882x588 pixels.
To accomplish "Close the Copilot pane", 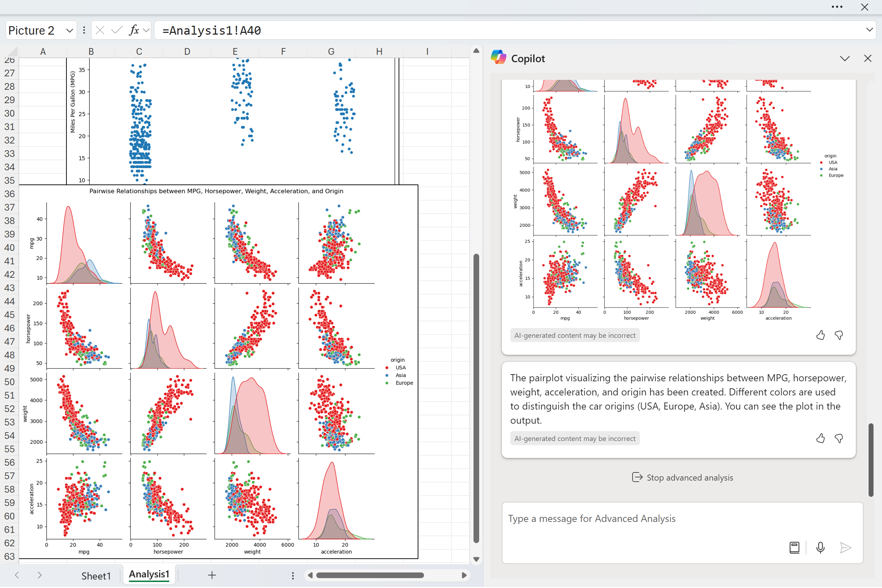I will coord(868,59).
